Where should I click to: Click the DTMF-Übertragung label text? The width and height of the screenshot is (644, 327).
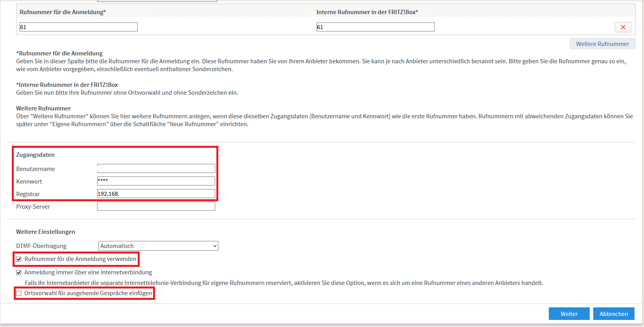[41, 246]
